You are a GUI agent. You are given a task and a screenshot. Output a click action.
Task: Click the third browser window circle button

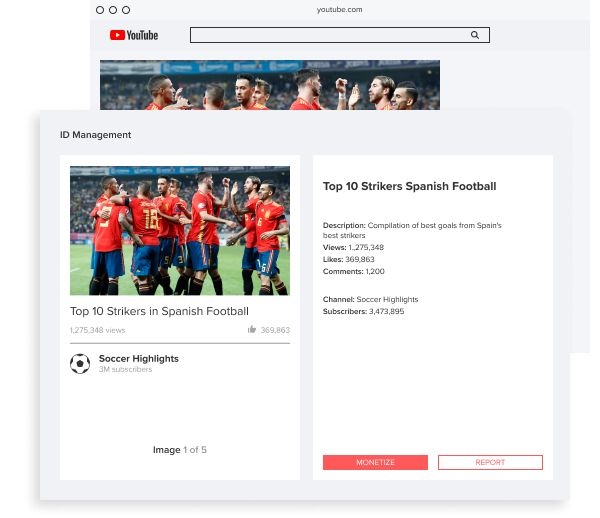point(126,10)
